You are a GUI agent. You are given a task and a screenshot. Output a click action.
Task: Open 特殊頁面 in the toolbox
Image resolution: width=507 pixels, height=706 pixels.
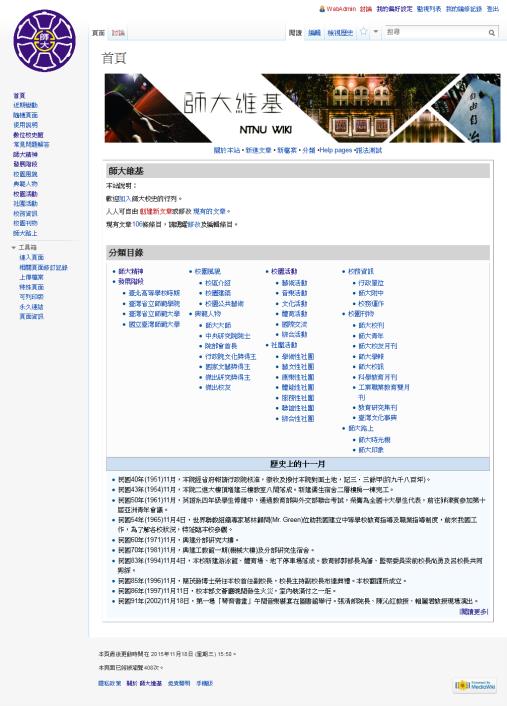click(32, 287)
